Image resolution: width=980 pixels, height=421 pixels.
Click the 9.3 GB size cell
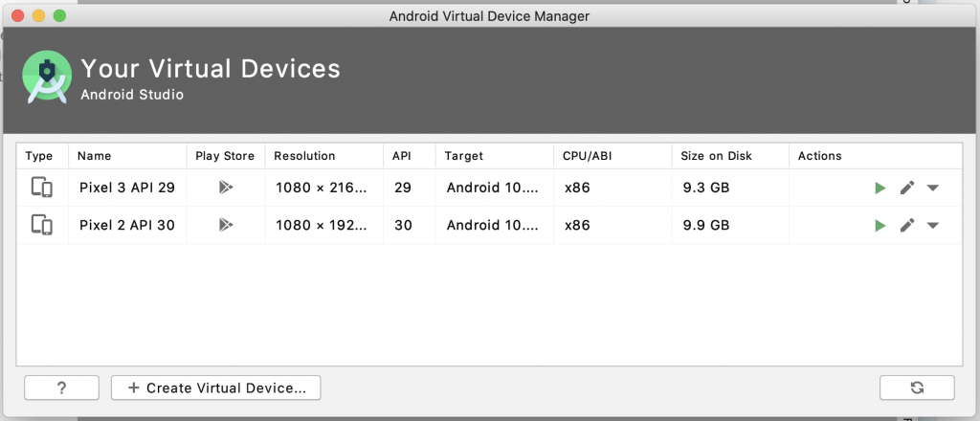[730, 188]
